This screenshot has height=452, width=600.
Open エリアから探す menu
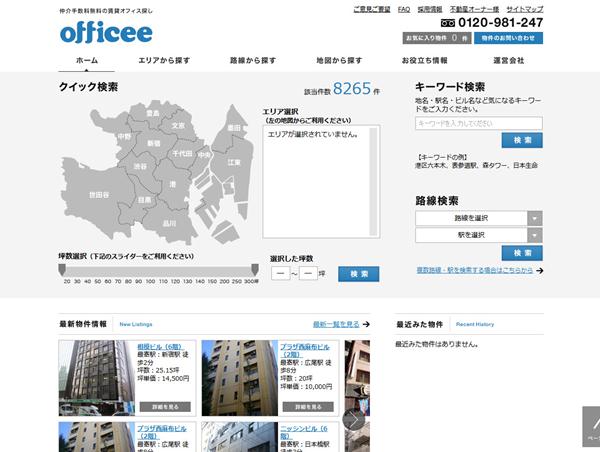click(x=164, y=60)
